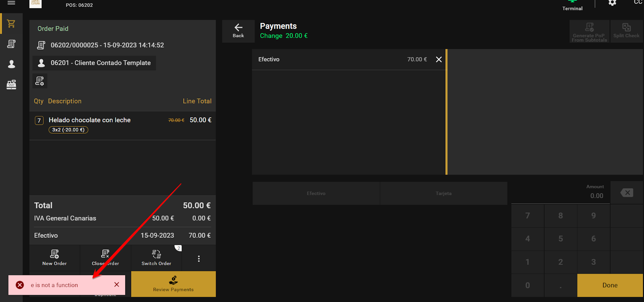The height and width of the screenshot is (302, 644).
Task: Tap keypad digit 6
Action: (593, 239)
